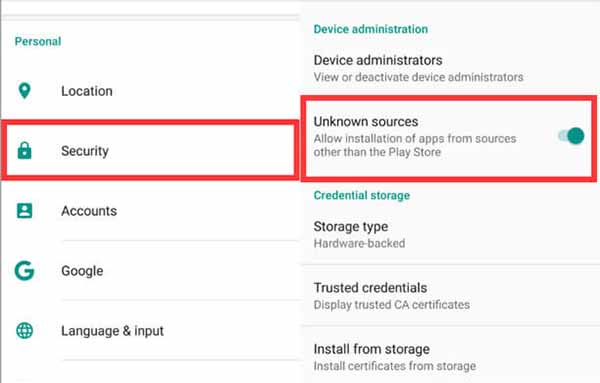The height and width of the screenshot is (383, 600).
Task: Tap the Credential storage section header
Action: (x=362, y=196)
